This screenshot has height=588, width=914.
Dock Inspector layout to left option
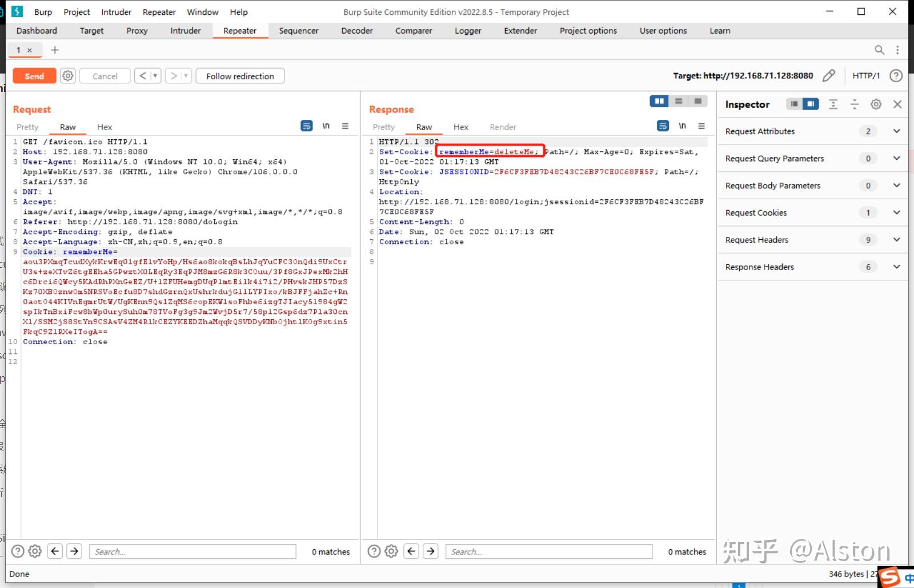(794, 104)
